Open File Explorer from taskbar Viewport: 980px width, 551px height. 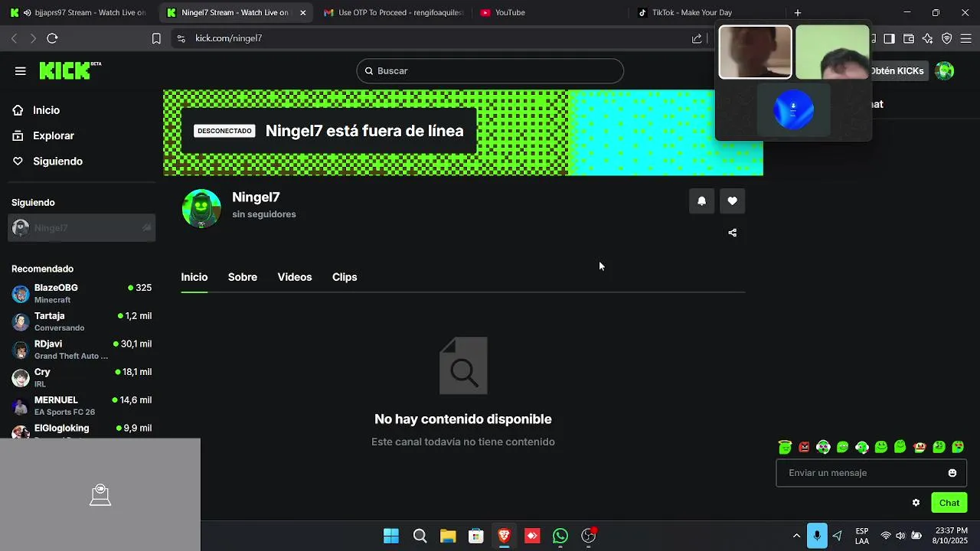(448, 536)
